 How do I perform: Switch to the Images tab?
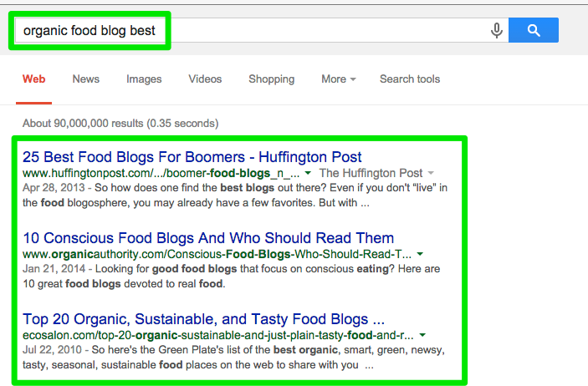click(x=144, y=79)
